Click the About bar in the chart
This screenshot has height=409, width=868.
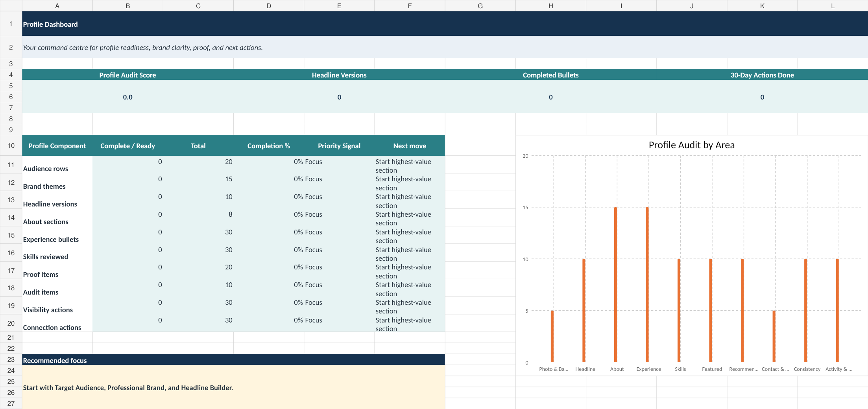point(616,284)
